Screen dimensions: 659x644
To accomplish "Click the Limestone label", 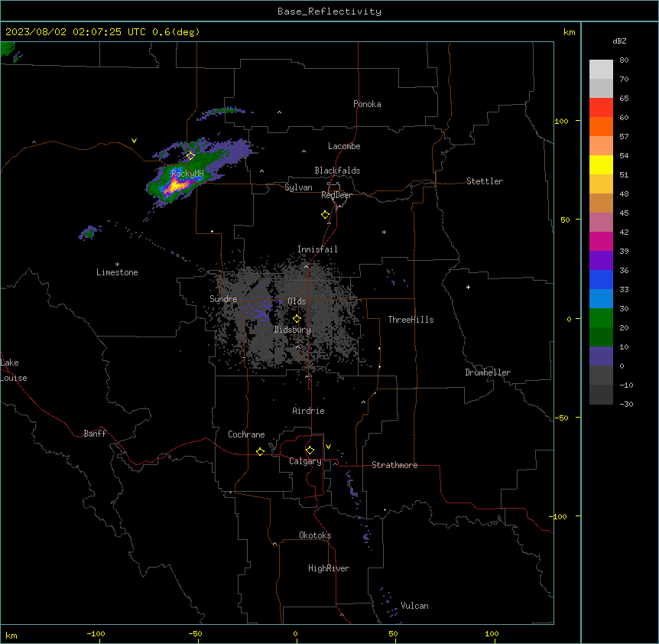I will (117, 272).
